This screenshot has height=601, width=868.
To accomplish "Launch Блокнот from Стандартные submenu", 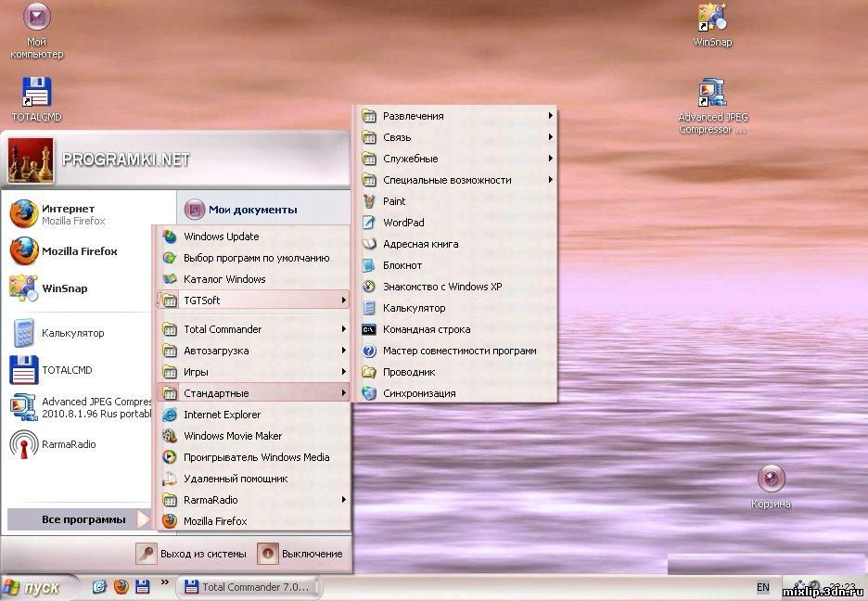I will coord(456,265).
